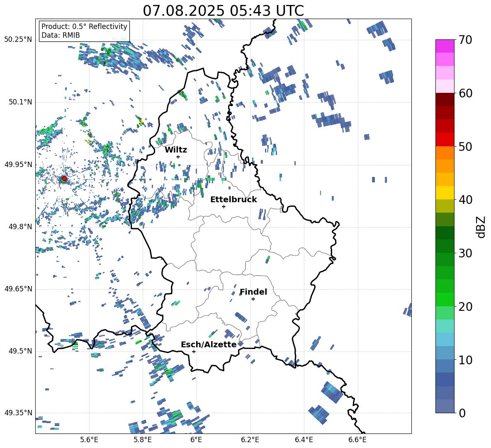The image size is (491, 448).
Task: Click the yellow colorbar segment at 40
Action: 445,193
